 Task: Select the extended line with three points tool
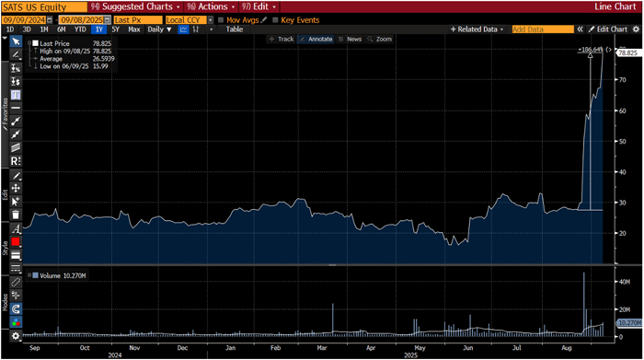(x=16, y=134)
